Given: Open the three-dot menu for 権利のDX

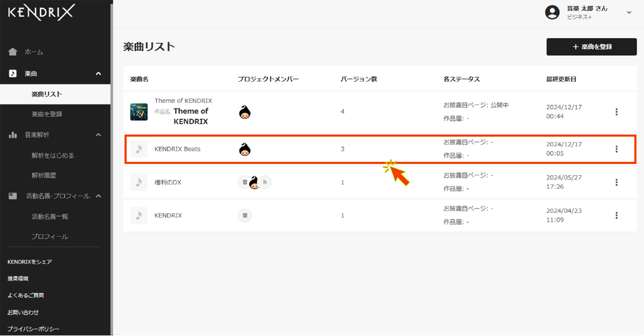Looking at the screenshot, I should click(x=617, y=182).
